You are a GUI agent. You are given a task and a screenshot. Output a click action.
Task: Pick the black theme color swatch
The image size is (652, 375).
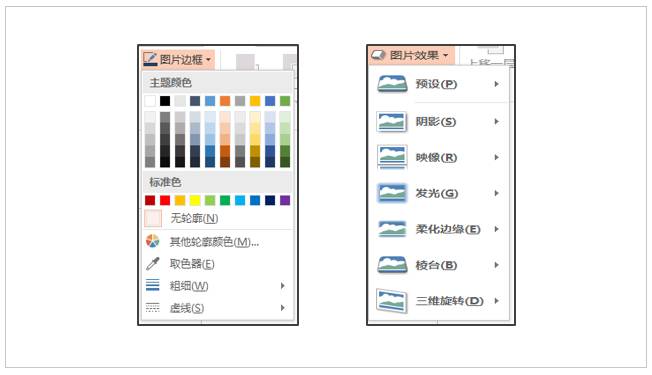tap(165, 101)
